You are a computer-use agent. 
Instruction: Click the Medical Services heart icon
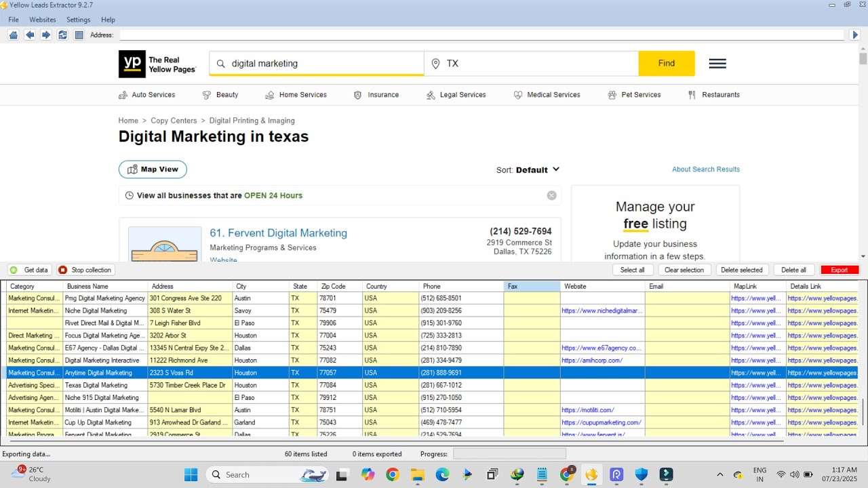(x=518, y=95)
